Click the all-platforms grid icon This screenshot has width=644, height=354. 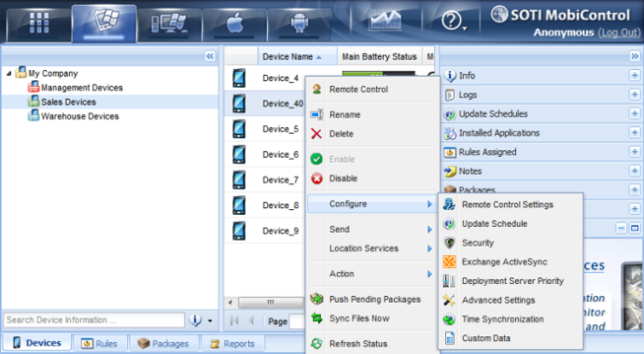coord(39,23)
